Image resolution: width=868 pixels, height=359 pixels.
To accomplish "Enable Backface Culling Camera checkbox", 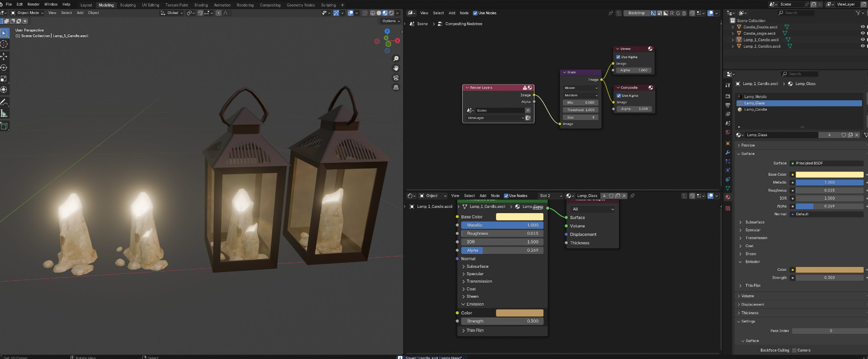I will [794, 350].
